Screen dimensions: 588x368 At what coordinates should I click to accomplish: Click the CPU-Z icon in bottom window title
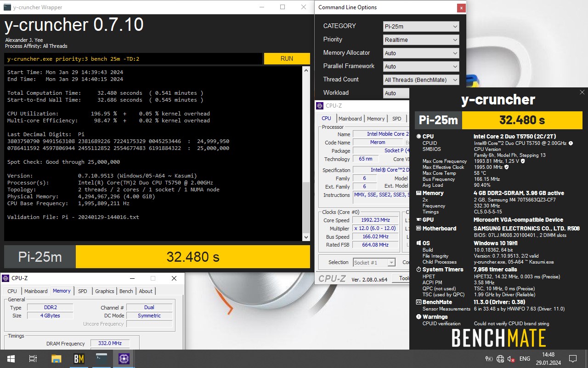point(6,278)
